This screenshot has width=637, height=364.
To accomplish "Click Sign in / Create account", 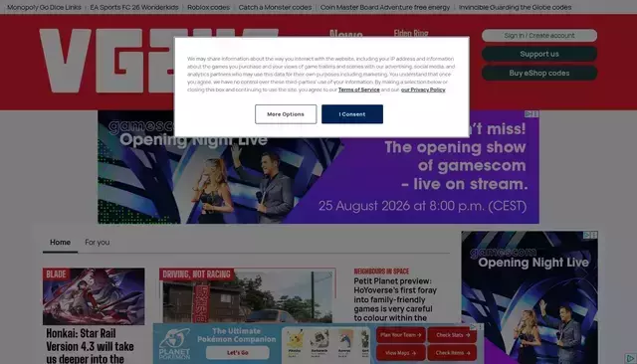I will (539, 35).
